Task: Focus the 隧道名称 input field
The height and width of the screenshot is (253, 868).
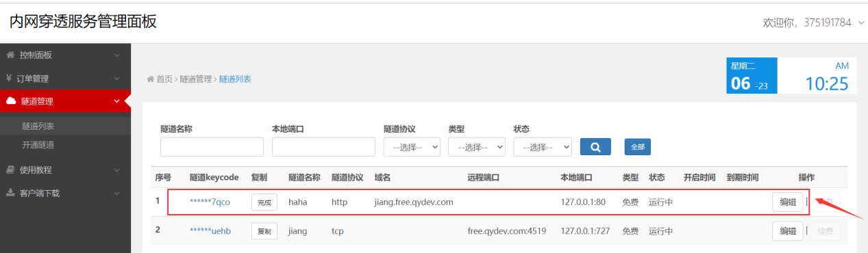Action: point(212,147)
